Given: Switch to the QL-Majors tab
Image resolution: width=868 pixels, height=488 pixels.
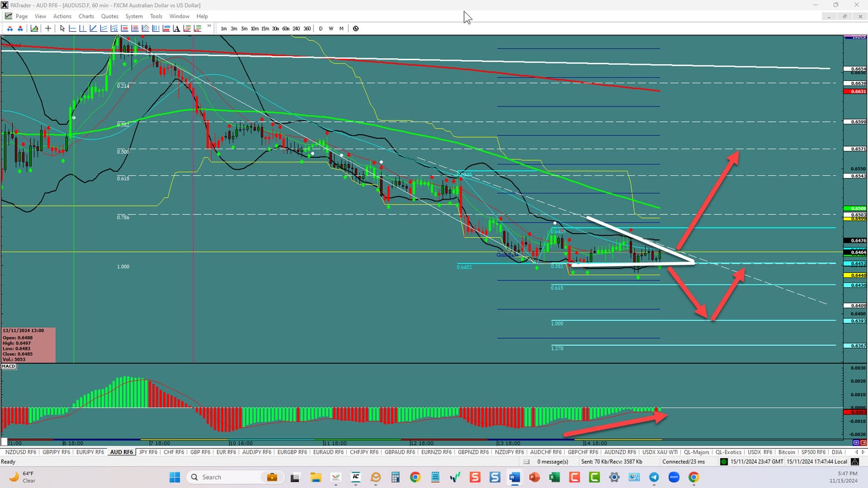Looking at the screenshot, I should [x=697, y=452].
